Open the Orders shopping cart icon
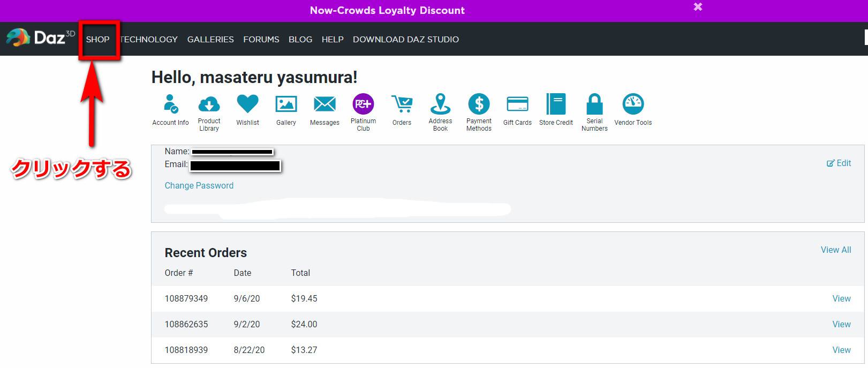 pos(402,104)
